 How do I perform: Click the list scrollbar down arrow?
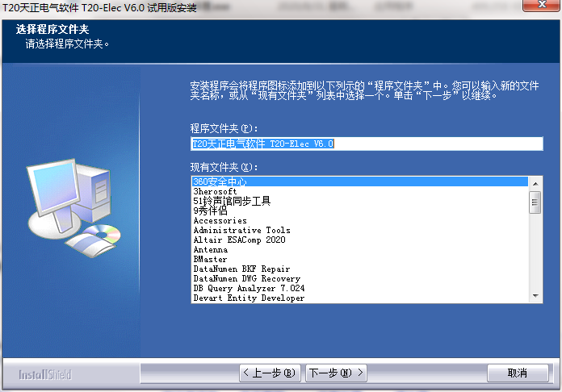point(535,296)
